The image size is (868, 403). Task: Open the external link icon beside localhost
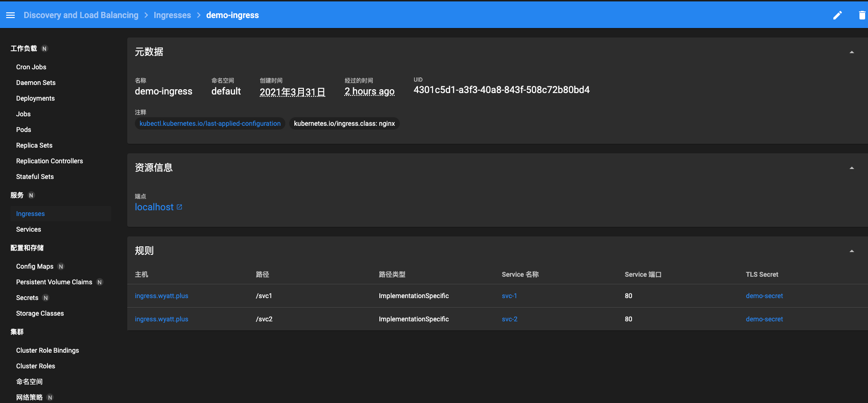pyautogui.click(x=179, y=207)
